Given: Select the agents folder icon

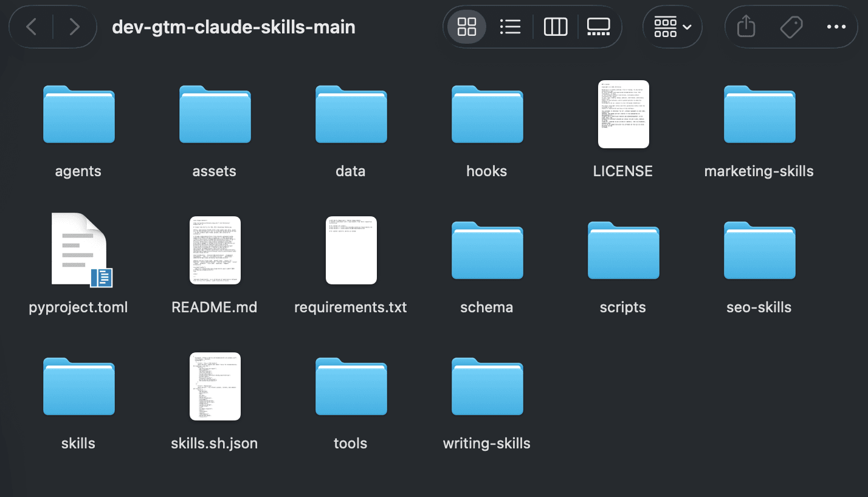Looking at the screenshot, I should point(79,114).
